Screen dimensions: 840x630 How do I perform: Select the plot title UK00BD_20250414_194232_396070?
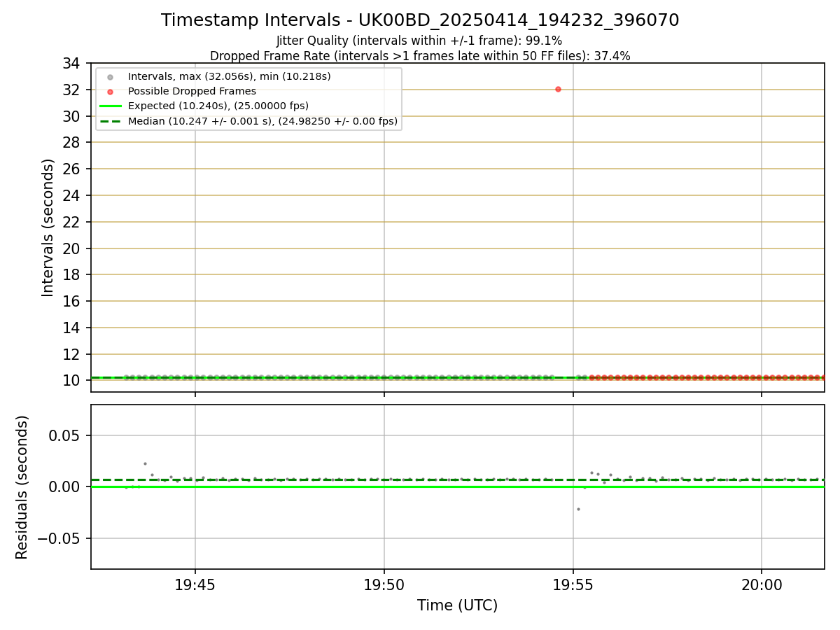pos(420,20)
